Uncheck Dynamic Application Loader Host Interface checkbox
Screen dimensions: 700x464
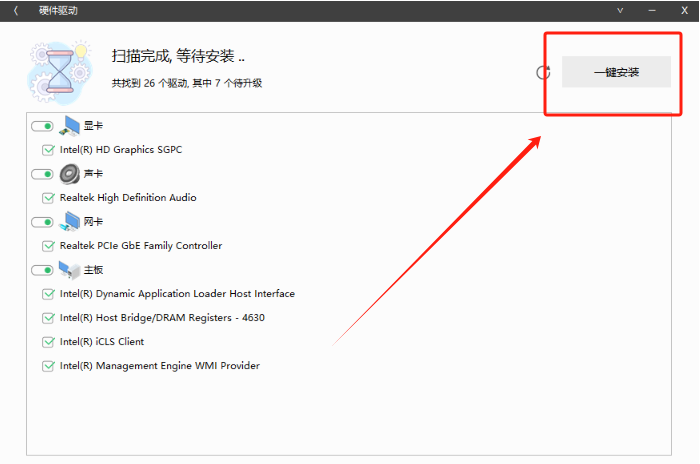point(48,294)
